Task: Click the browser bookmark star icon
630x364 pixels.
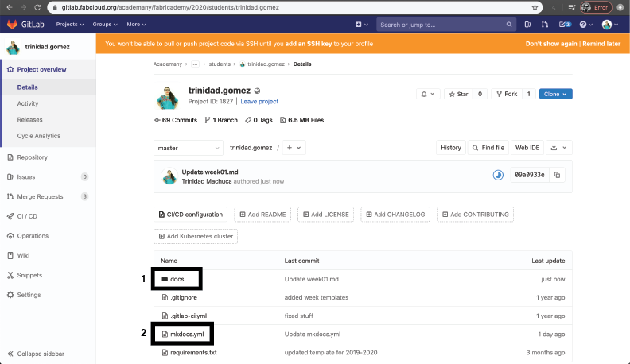Action: click(535, 7)
